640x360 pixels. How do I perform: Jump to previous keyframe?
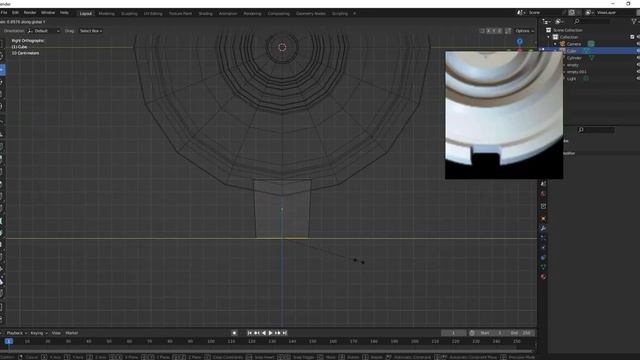(257, 333)
